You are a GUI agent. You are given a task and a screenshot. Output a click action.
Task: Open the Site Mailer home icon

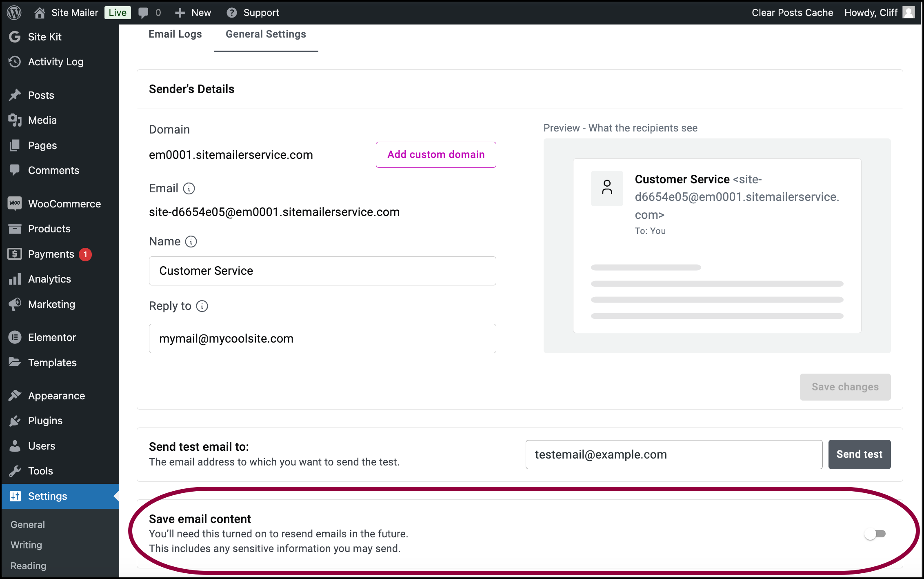click(x=40, y=13)
